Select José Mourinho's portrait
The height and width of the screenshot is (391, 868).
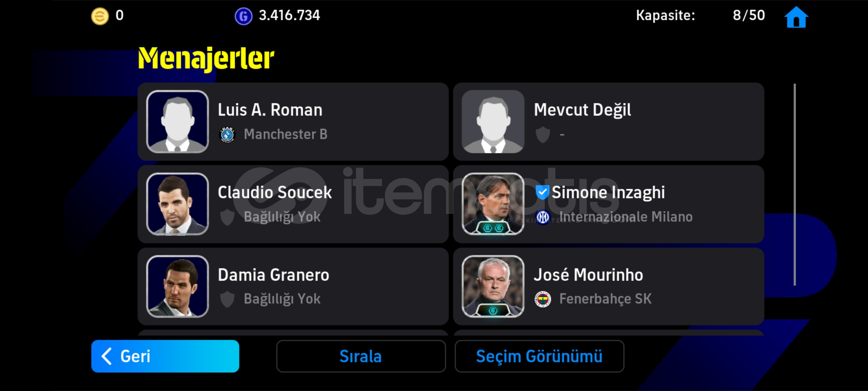(x=493, y=286)
